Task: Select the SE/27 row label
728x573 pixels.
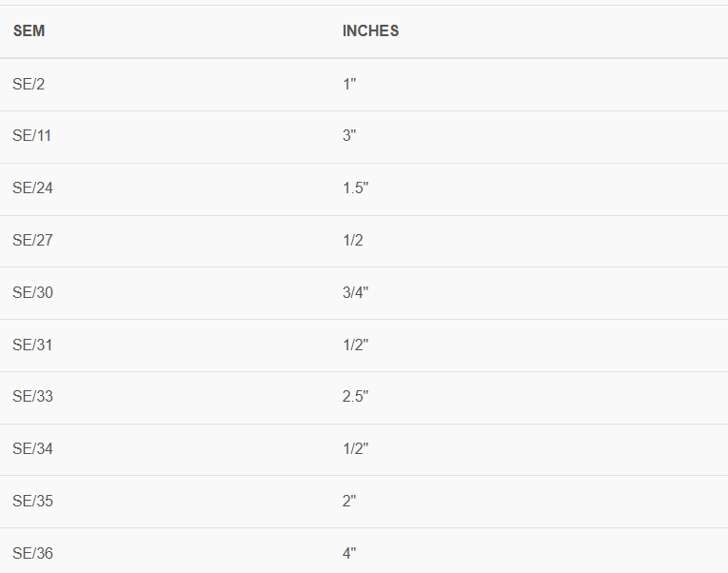Action: point(32,240)
